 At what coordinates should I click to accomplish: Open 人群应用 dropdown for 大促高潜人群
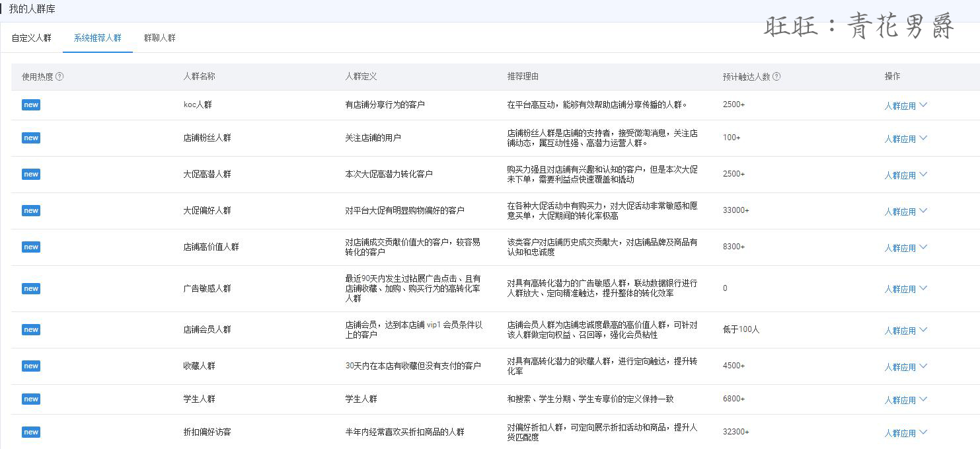[x=905, y=175]
